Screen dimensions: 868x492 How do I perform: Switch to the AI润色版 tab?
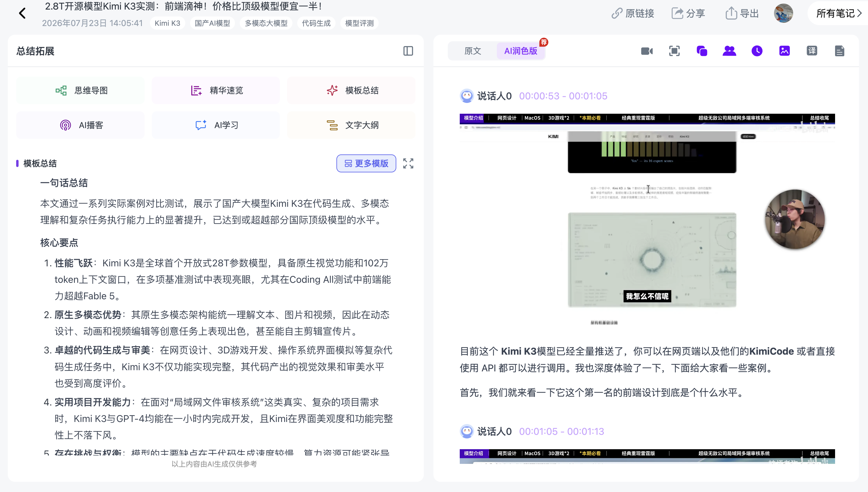[520, 51]
